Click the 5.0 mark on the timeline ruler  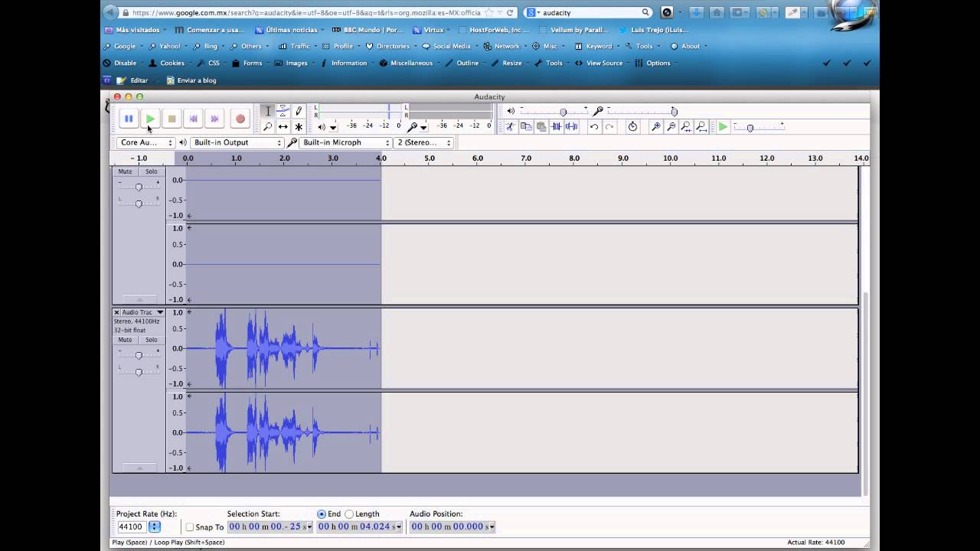click(x=430, y=158)
